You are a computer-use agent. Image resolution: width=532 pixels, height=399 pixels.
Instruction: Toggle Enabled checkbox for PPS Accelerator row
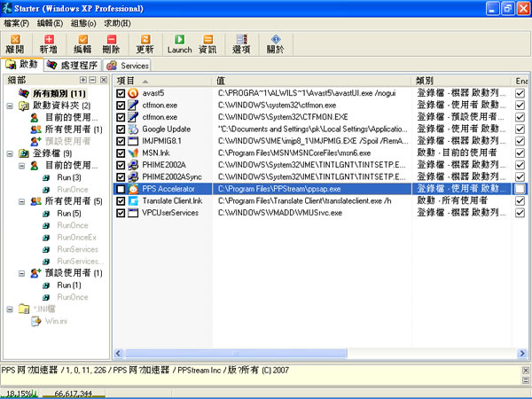[x=520, y=189]
